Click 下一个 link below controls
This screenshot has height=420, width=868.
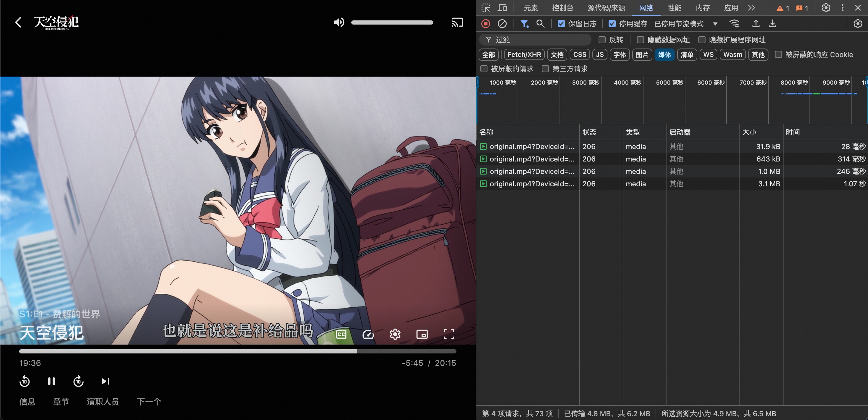pyautogui.click(x=149, y=401)
